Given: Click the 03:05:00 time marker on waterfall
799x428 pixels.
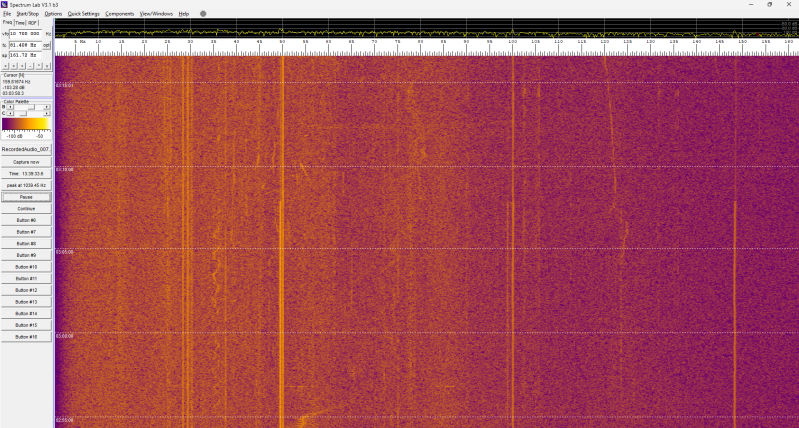Looking at the screenshot, I should coord(64,252).
